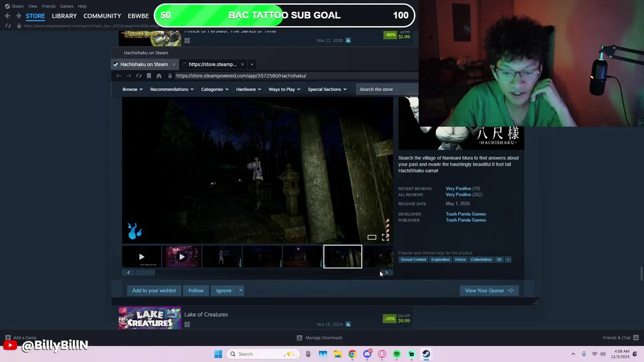Screen dimensions: 644x362
Task: Open the Trash Panda Games developer link
Action: (466, 214)
